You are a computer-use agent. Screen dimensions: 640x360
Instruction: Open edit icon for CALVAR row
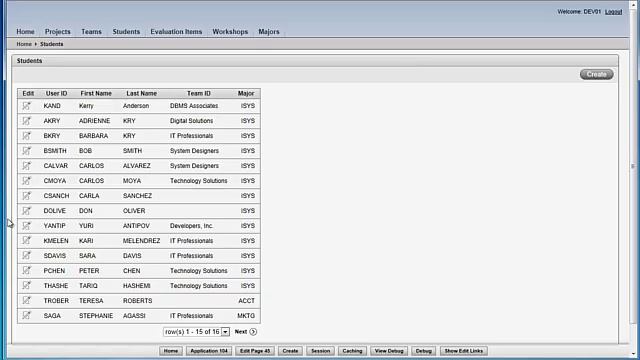pos(27,166)
